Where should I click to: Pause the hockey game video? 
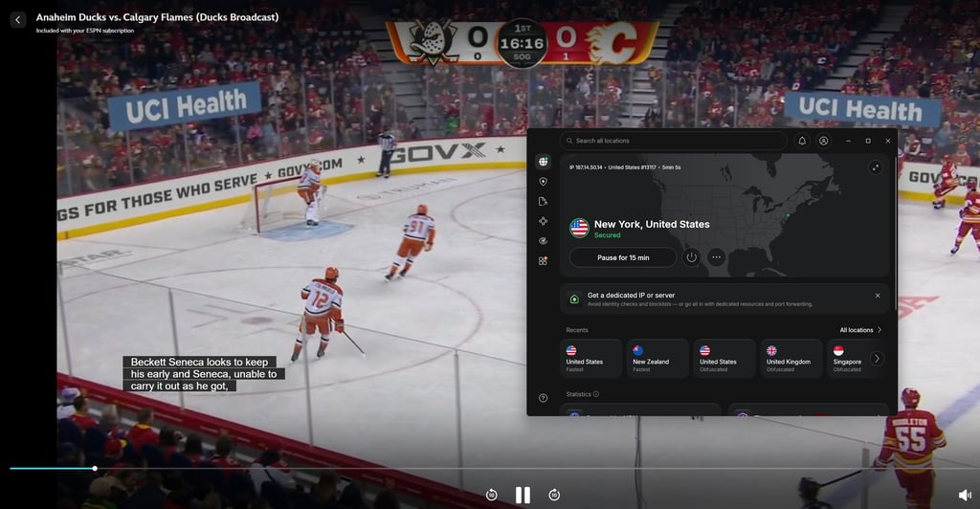click(x=523, y=496)
